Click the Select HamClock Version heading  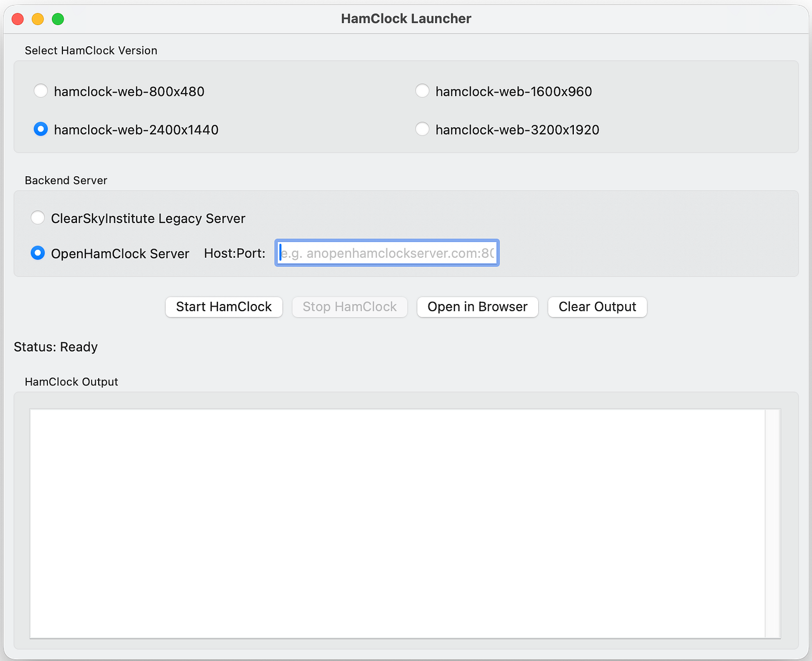click(x=91, y=50)
